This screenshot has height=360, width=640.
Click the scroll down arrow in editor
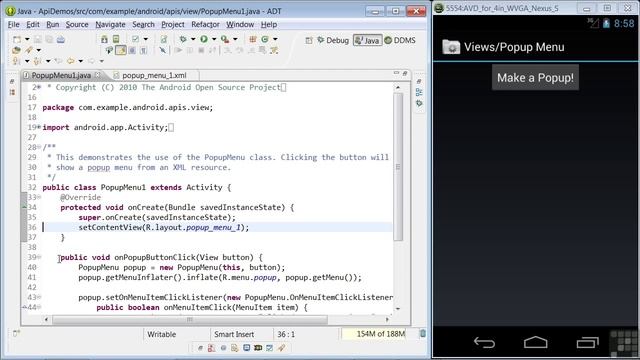point(398,309)
